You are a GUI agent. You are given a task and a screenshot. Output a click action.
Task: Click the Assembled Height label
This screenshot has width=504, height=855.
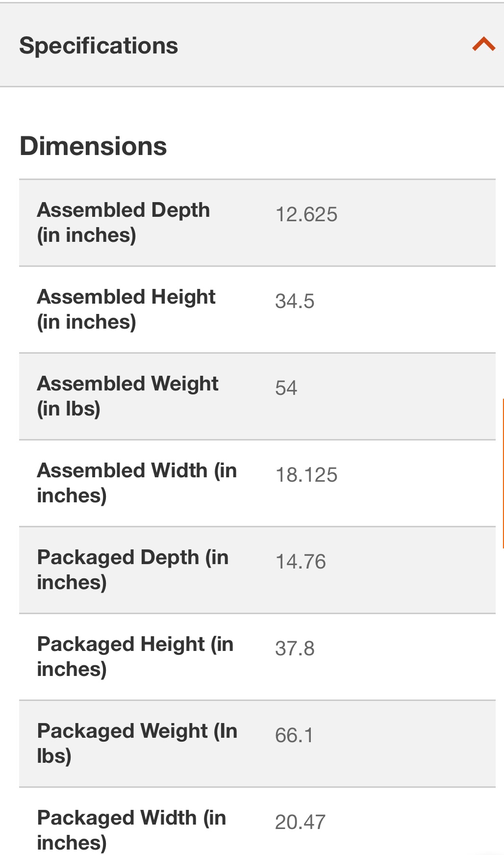pyautogui.click(x=126, y=309)
